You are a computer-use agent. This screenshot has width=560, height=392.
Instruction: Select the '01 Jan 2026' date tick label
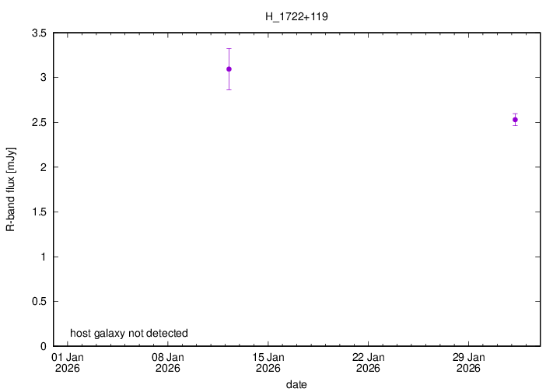coord(67,362)
